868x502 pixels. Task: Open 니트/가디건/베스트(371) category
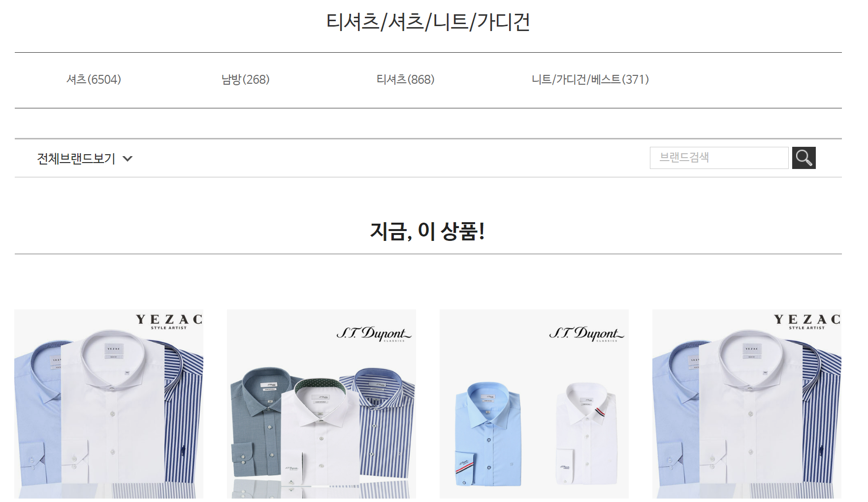pos(590,79)
